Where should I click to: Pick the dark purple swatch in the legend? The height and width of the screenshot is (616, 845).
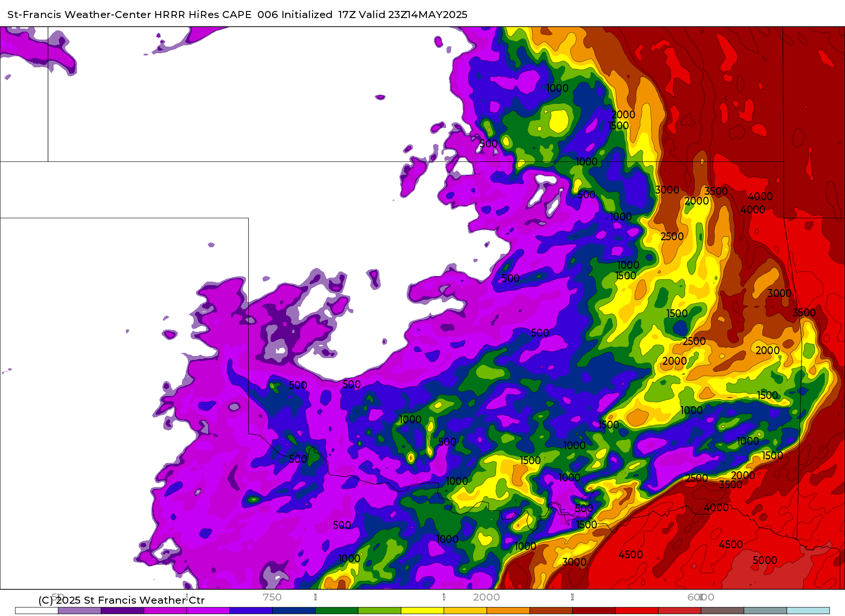(122, 611)
